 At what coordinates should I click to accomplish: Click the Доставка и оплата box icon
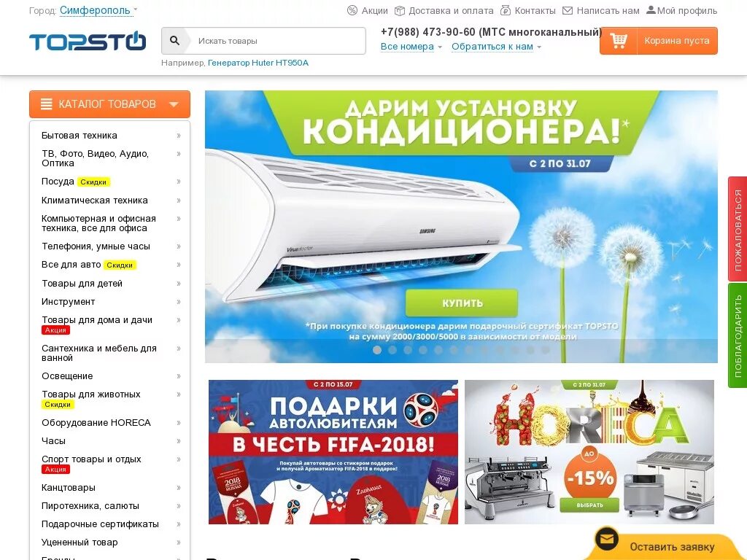point(400,10)
